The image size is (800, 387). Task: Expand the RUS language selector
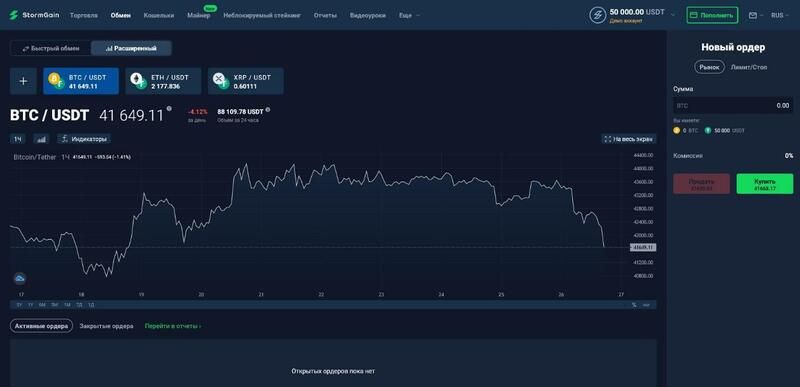(780, 15)
